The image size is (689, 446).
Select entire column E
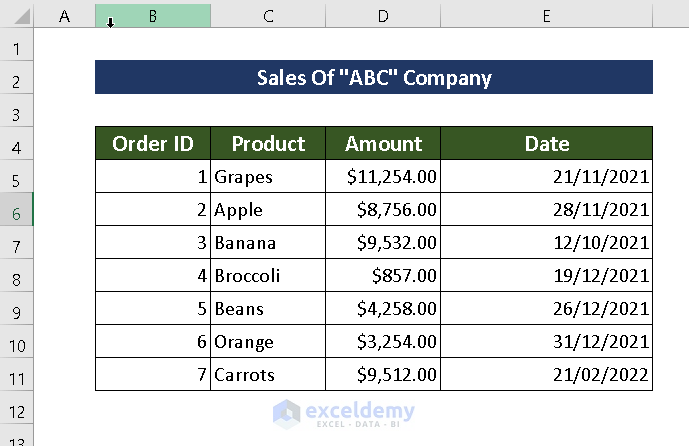546,16
